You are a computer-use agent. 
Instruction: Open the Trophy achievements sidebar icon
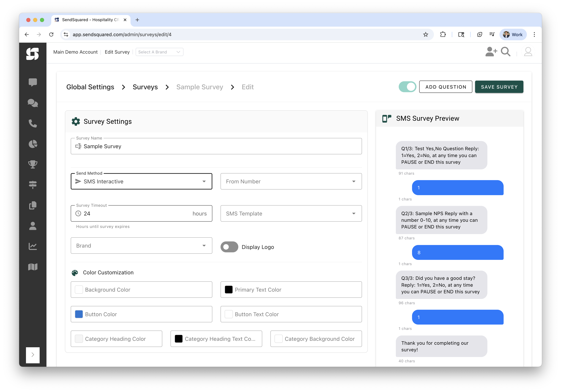[x=33, y=164]
